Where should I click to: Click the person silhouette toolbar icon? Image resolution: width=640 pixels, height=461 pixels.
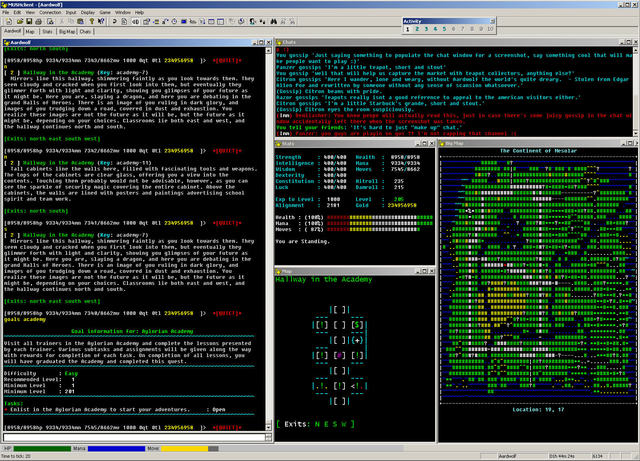point(252,21)
